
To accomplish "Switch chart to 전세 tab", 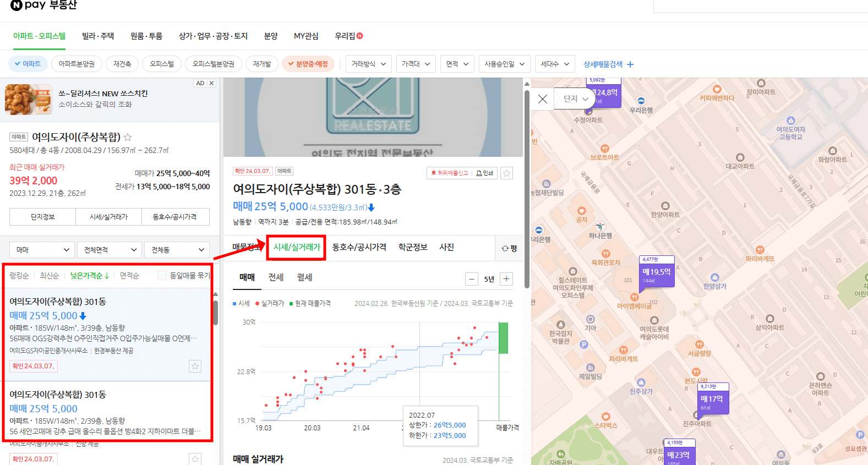I will point(276,277).
